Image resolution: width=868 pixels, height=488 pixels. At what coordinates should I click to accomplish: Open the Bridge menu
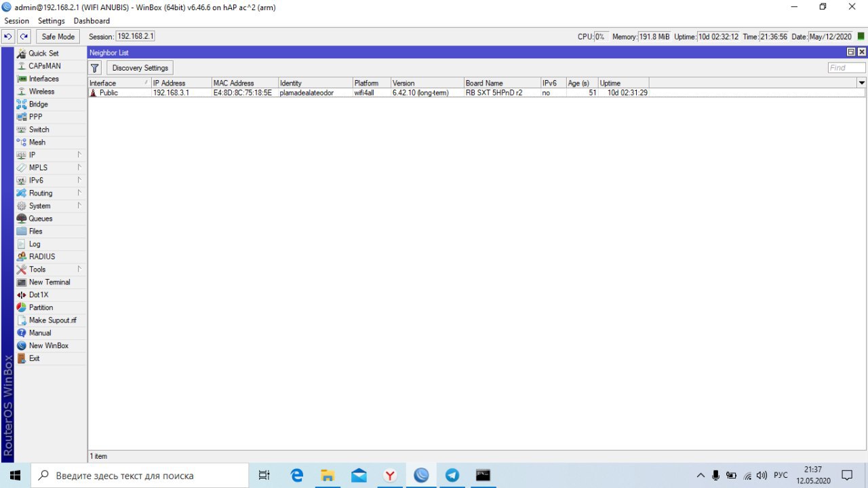coord(50,105)
